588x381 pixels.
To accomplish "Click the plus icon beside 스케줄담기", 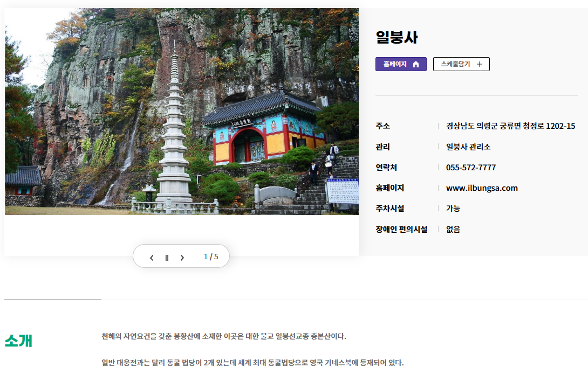I will coord(479,65).
